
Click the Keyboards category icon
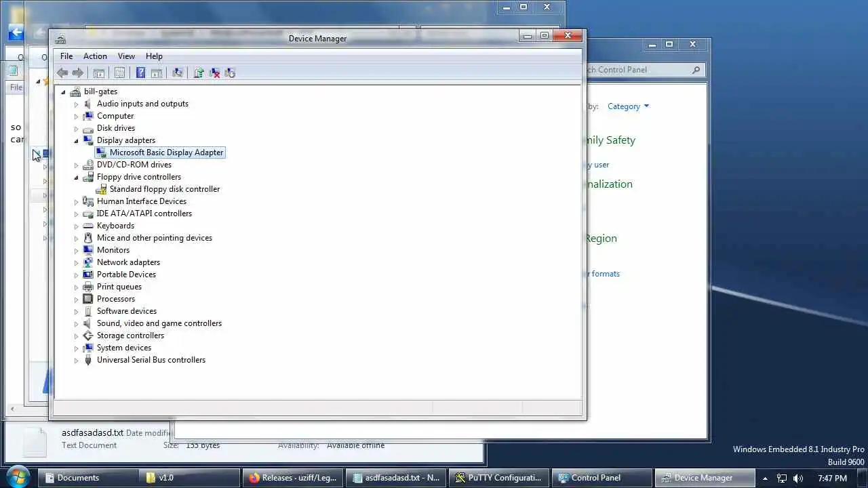(88, 226)
